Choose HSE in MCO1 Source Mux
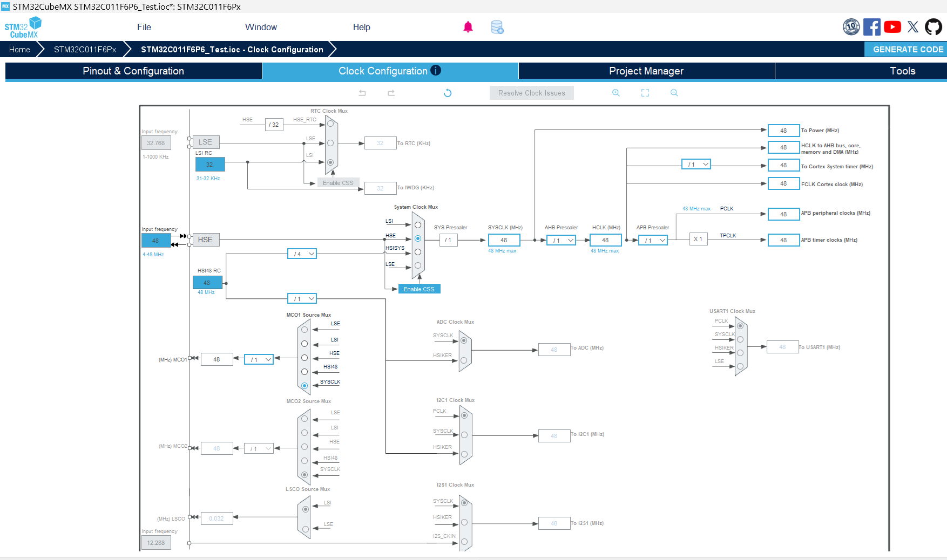Screen dimensions: 947x560 click(305, 358)
